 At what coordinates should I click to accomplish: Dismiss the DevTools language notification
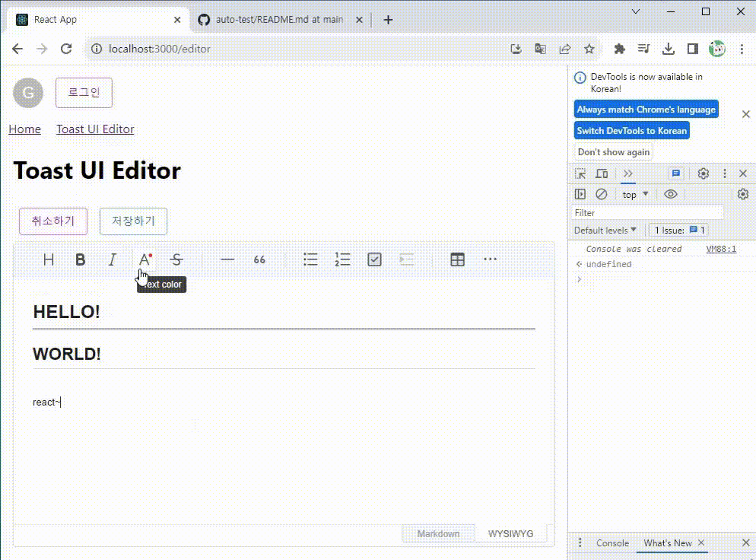click(x=746, y=114)
